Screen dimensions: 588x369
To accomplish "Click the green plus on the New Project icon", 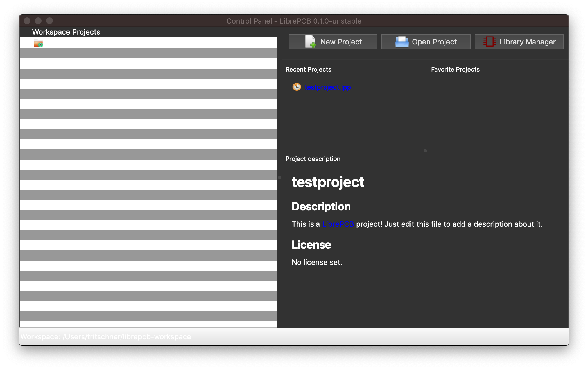I will (313, 44).
